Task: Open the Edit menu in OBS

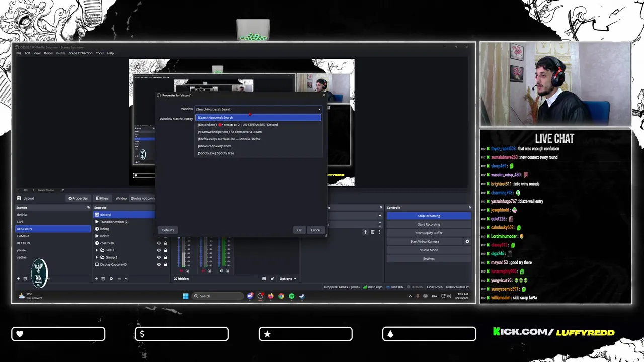Action: tap(27, 53)
